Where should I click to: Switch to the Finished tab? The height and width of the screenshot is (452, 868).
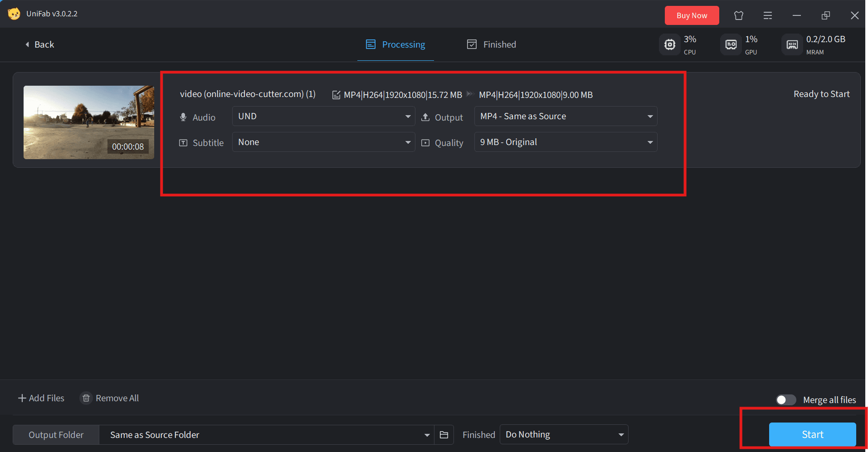click(x=492, y=44)
